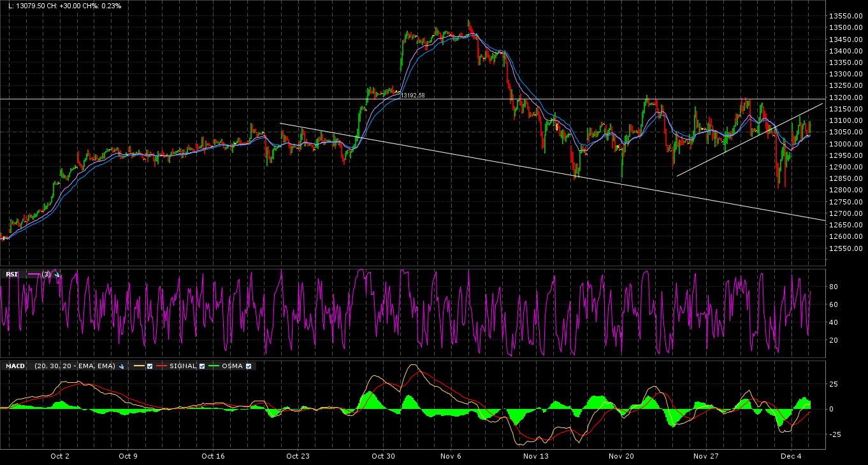
Task: Click the MACD panel title label
Action: point(15,366)
